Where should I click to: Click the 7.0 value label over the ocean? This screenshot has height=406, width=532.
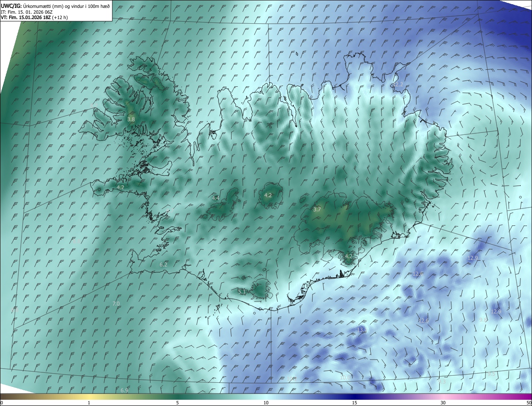pyautogui.click(x=116, y=304)
